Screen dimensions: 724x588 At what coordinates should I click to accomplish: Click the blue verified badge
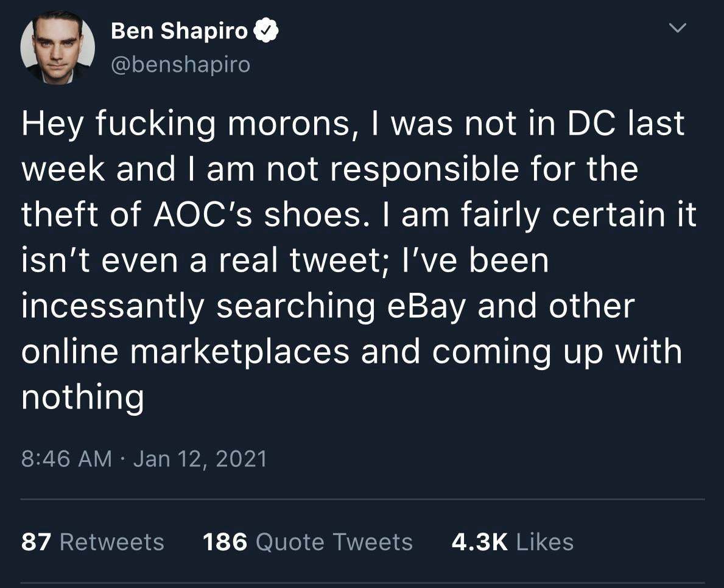(x=266, y=31)
